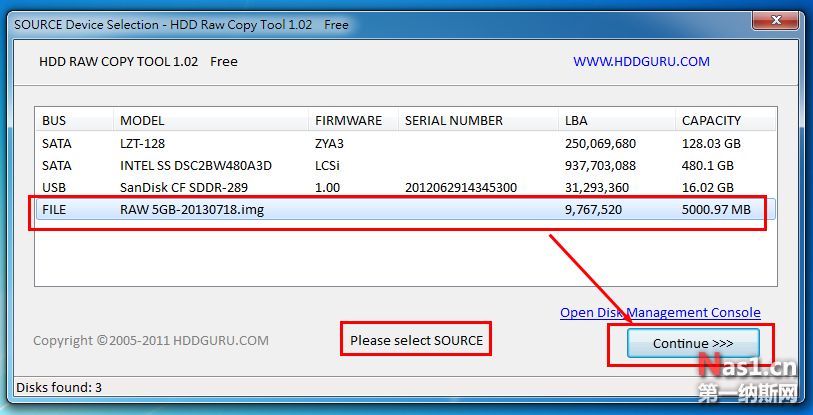This screenshot has height=415, width=813.
Task: Visit the WWW.HDDGURU.COM link
Action: 641,62
